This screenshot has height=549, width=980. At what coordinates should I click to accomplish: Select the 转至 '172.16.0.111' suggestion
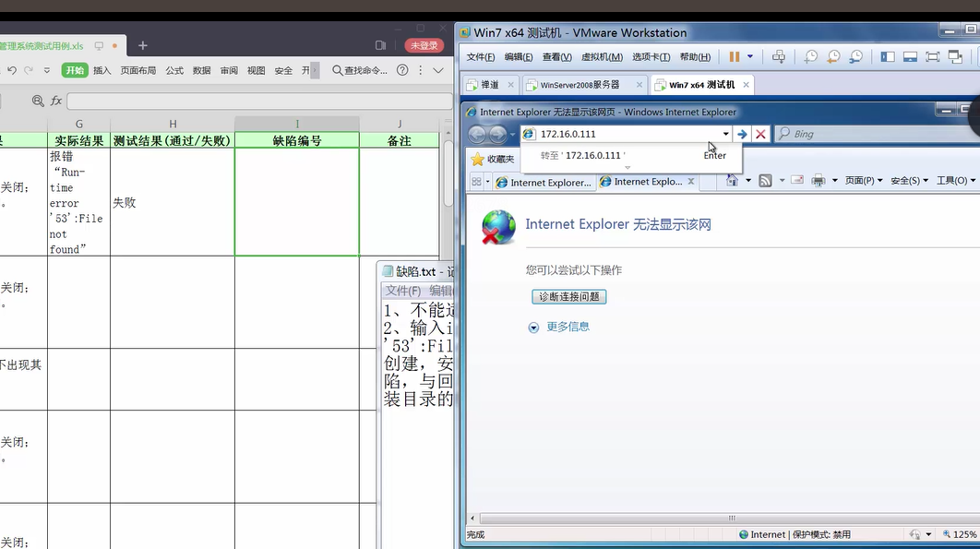(x=631, y=156)
